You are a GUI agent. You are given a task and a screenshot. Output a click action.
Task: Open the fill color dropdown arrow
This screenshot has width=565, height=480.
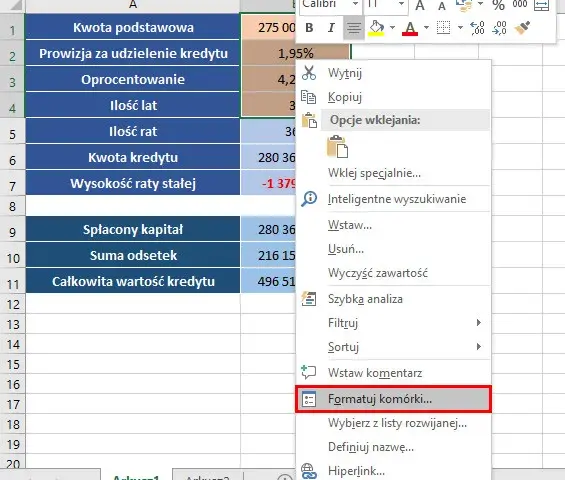tap(392, 27)
